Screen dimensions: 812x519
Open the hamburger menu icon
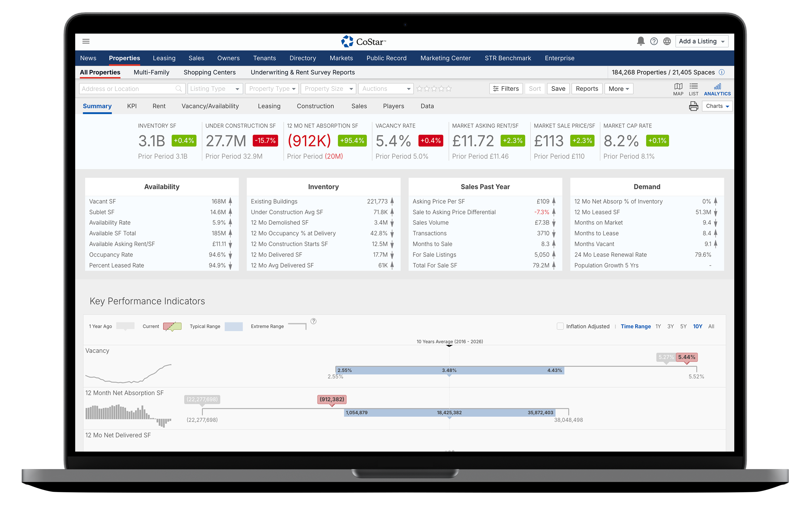click(86, 41)
